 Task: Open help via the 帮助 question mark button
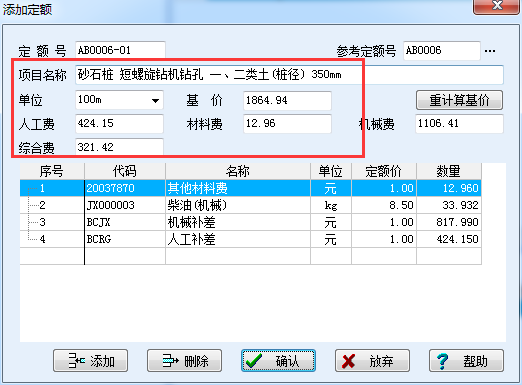(x=466, y=361)
